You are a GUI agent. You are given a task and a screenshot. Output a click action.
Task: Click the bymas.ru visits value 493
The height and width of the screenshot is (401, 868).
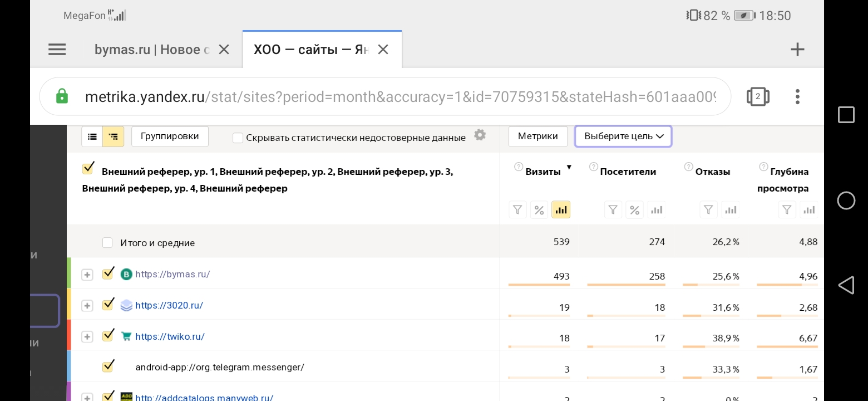point(561,276)
